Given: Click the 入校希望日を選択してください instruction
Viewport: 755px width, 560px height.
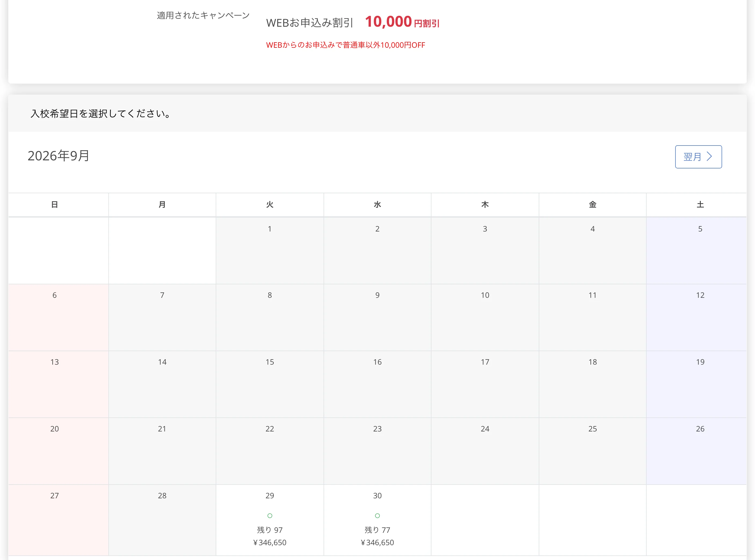Looking at the screenshot, I should click(x=101, y=113).
